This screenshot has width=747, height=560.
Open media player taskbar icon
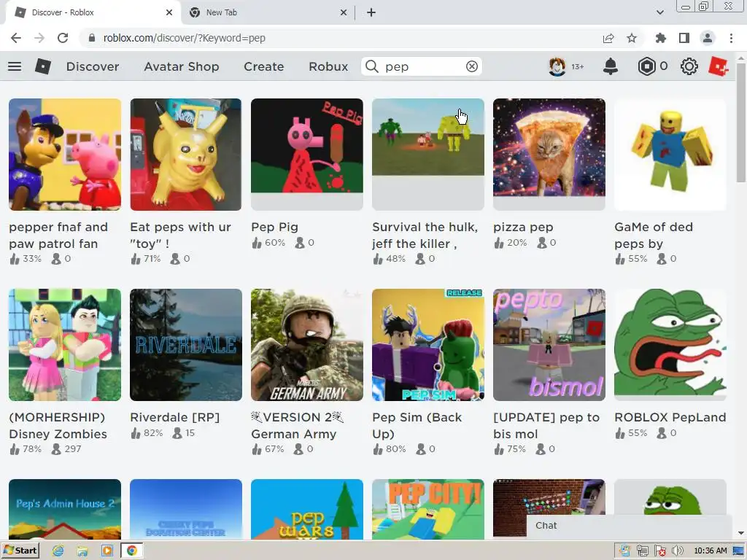tap(107, 551)
